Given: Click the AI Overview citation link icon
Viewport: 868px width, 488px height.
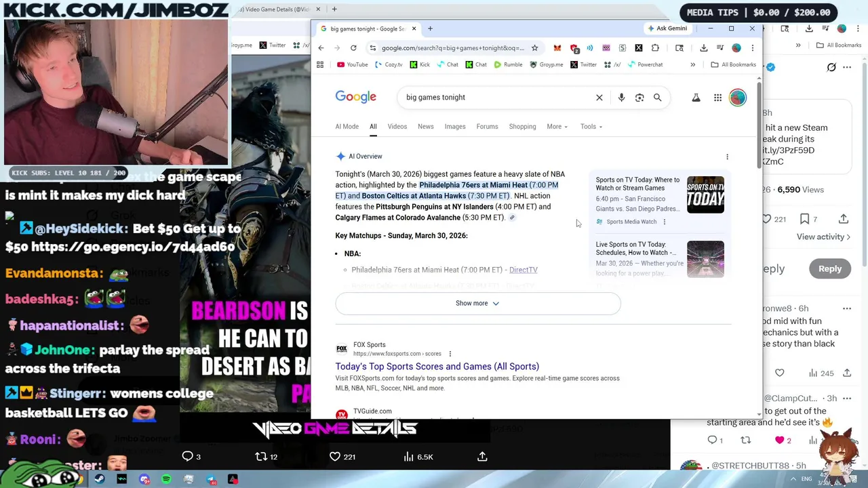Looking at the screenshot, I should pos(512,218).
